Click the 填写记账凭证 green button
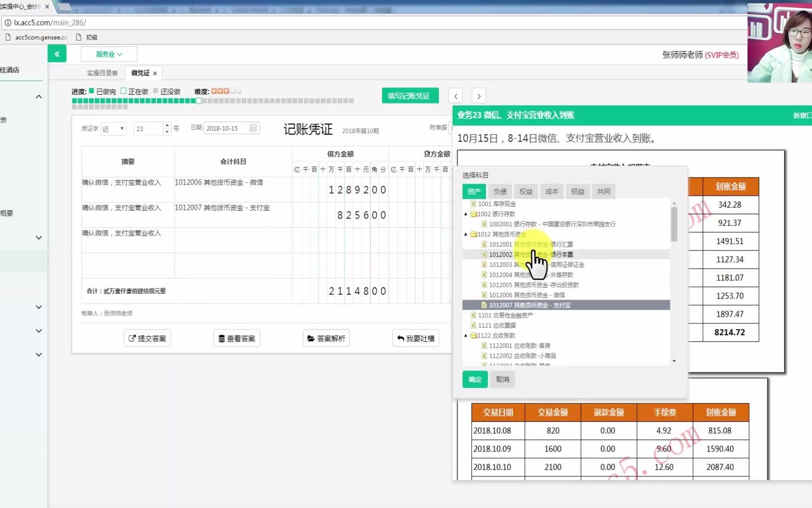Image resolution: width=812 pixels, height=508 pixels. pos(409,96)
